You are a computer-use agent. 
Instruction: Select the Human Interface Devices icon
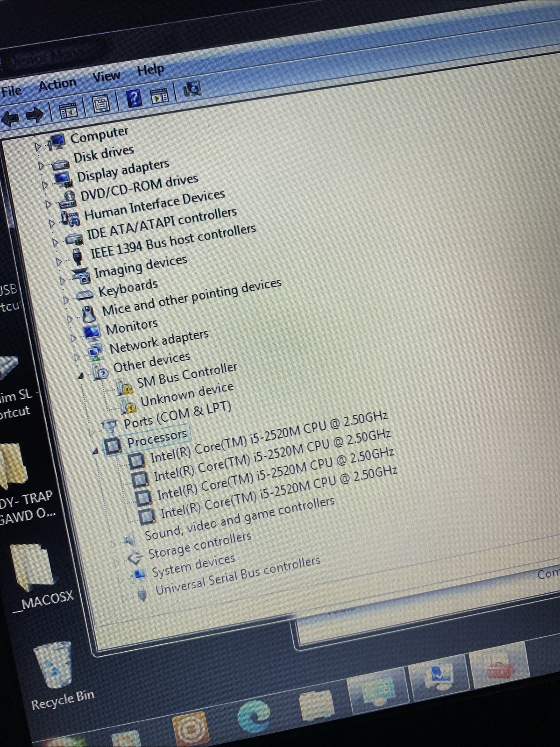(71, 218)
